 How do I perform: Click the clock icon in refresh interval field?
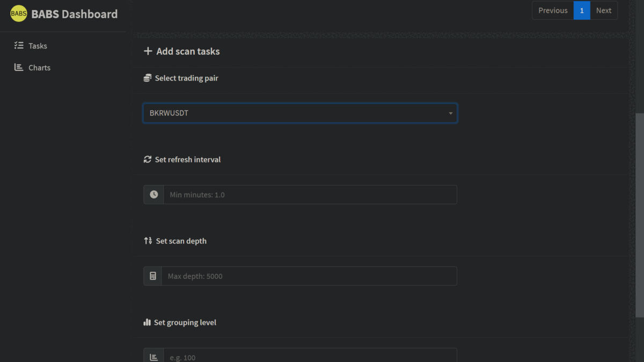(x=153, y=195)
